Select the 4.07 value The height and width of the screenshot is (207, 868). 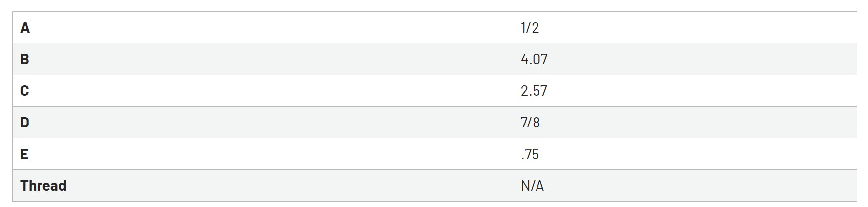534,59
